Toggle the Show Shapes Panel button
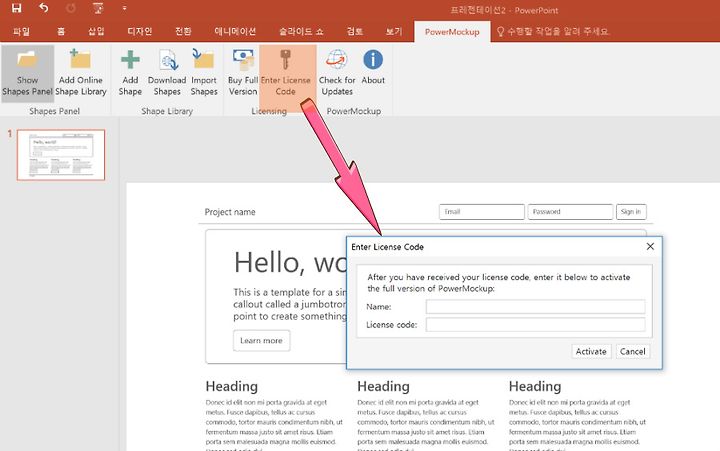Screen dimensions: 720x451 28,73
